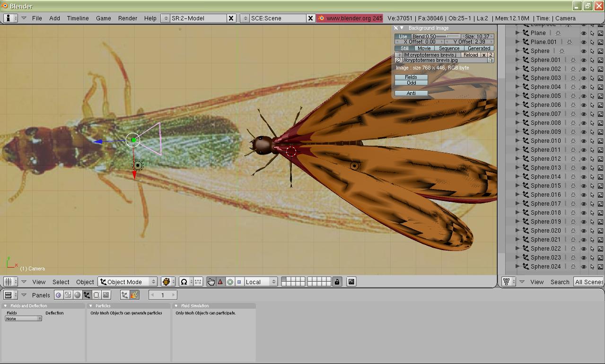Screen dimensions: 605x364
Task: Open the Game menu
Action: (104, 18)
